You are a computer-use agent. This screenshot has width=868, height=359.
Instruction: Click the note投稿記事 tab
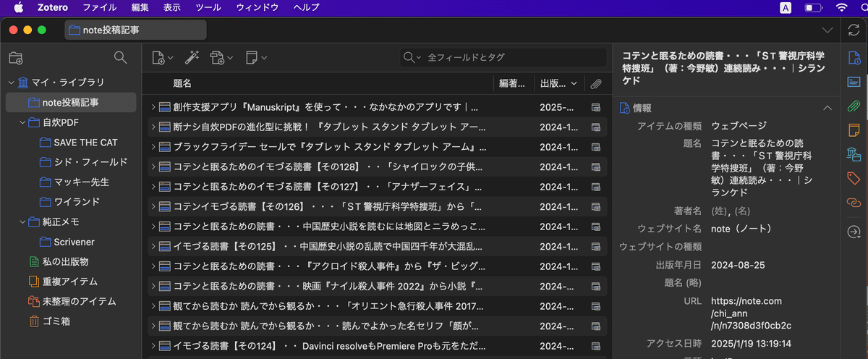tap(135, 30)
